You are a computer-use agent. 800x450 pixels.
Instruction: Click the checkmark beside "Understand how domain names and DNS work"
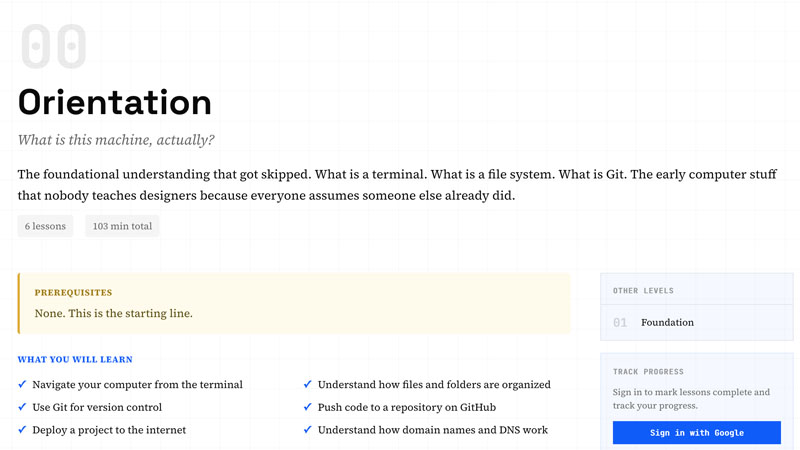click(x=308, y=430)
